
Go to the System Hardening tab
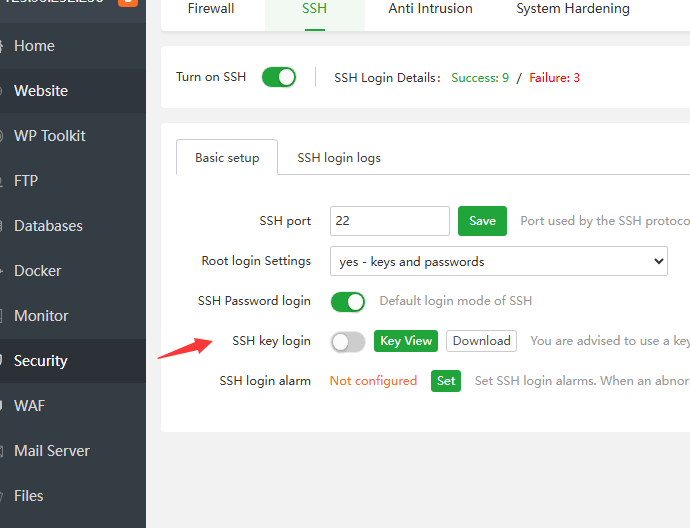573,9
